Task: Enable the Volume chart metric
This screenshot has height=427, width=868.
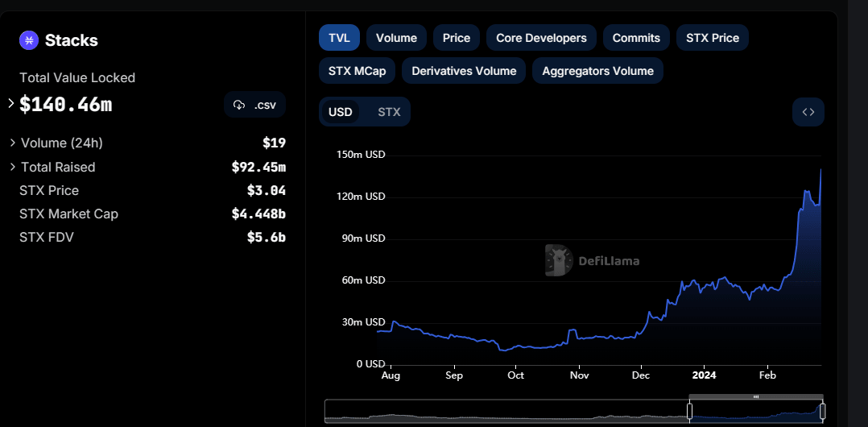Action: coord(396,38)
